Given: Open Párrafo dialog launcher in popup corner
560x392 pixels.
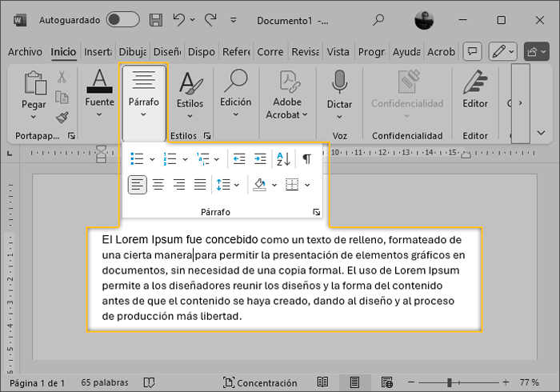Looking at the screenshot, I should 317,212.
